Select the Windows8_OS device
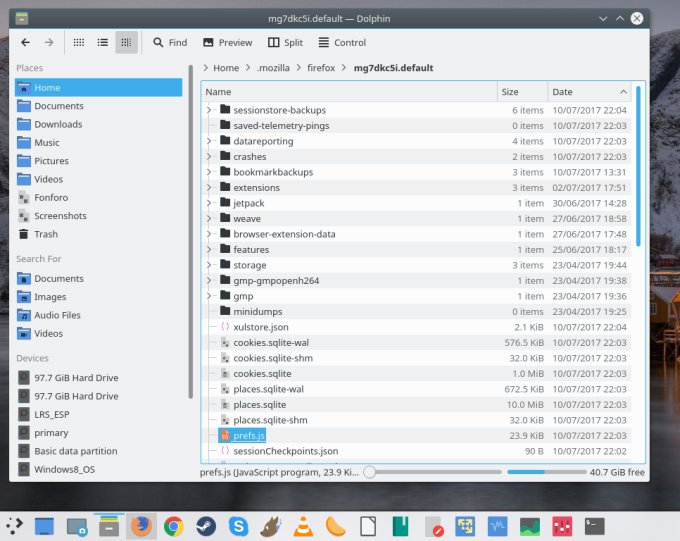This screenshot has height=541, width=680. coord(64,469)
